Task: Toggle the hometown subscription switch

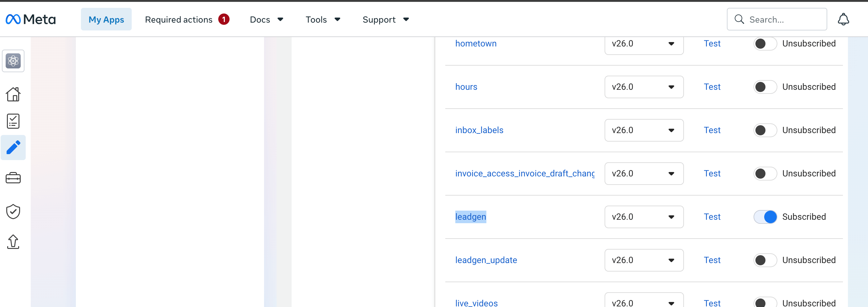Action: (765, 44)
